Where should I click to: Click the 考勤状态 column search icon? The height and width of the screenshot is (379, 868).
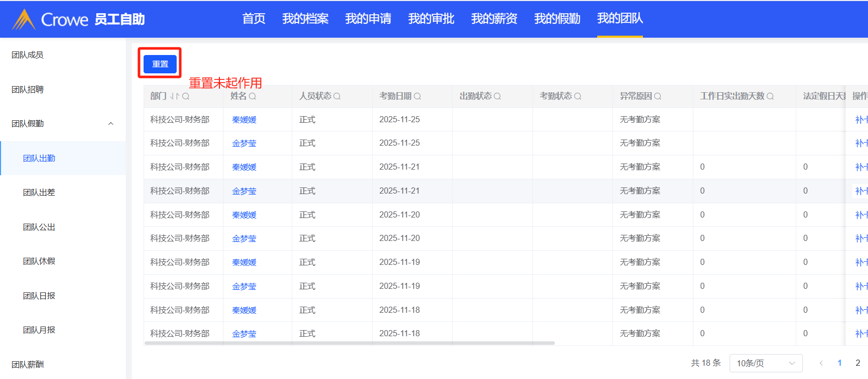tap(578, 96)
